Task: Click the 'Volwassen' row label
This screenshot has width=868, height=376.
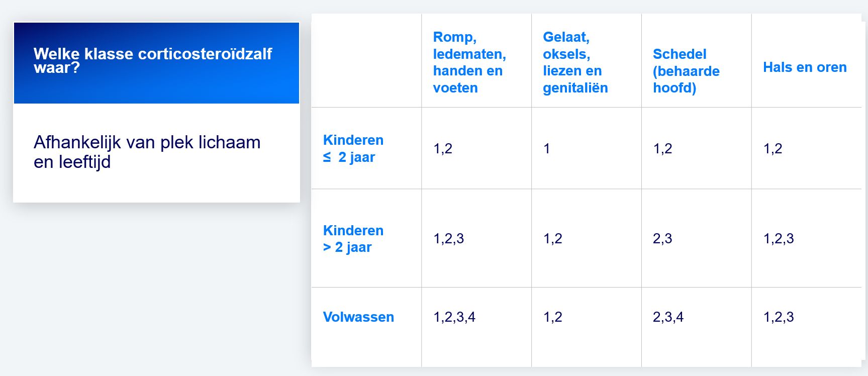Action: coord(358,317)
